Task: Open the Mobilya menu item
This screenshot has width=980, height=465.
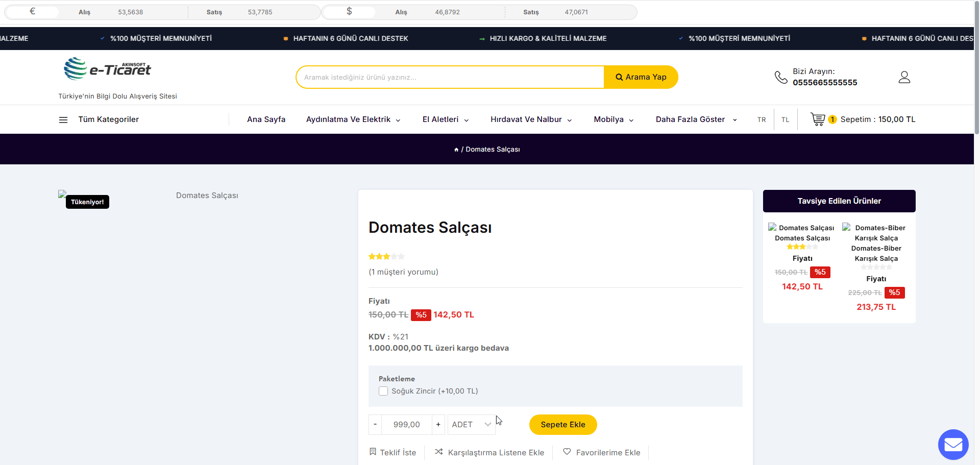Action: 614,119
